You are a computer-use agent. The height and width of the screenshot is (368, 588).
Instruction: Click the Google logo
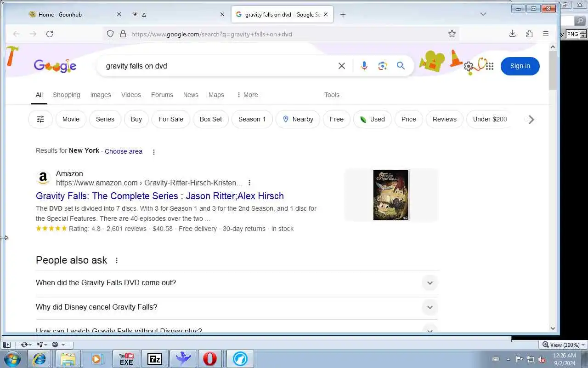pyautogui.click(x=55, y=66)
